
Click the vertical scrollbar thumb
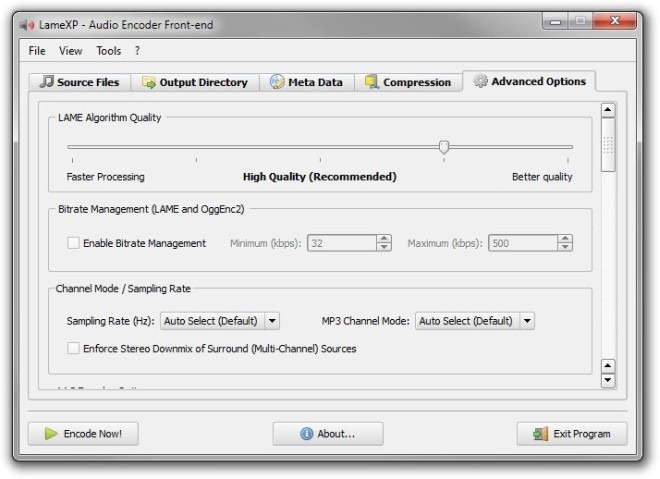pos(608,145)
